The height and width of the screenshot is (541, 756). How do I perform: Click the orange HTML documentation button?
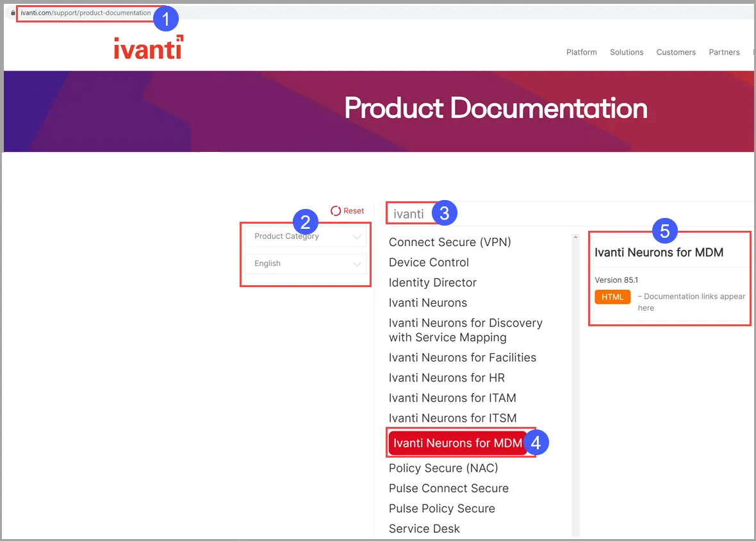pos(612,297)
